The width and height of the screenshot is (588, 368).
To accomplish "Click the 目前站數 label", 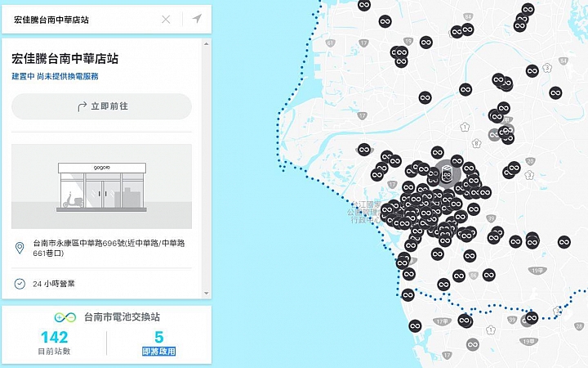I will (x=55, y=352).
